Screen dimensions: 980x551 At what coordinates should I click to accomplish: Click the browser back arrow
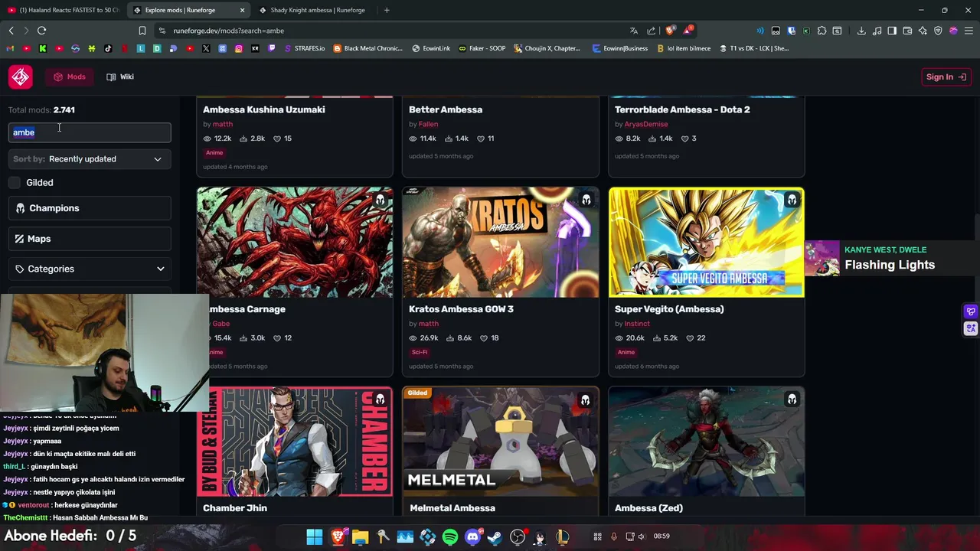coord(11,31)
